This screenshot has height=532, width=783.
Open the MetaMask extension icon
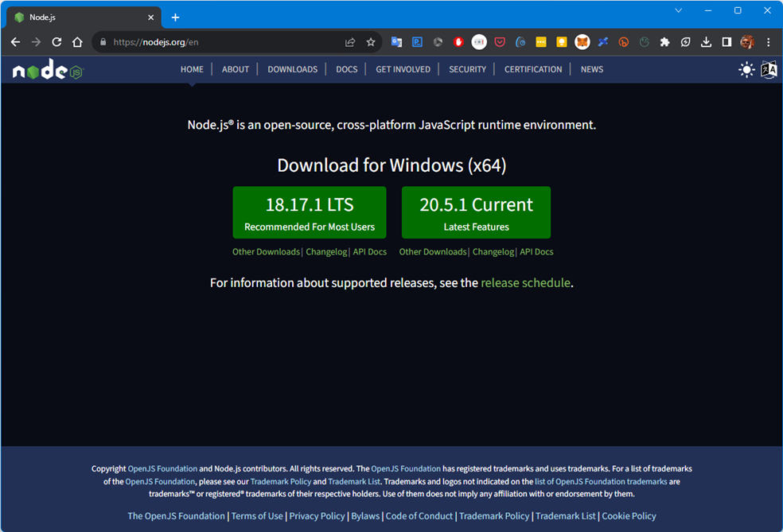pyautogui.click(x=582, y=42)
